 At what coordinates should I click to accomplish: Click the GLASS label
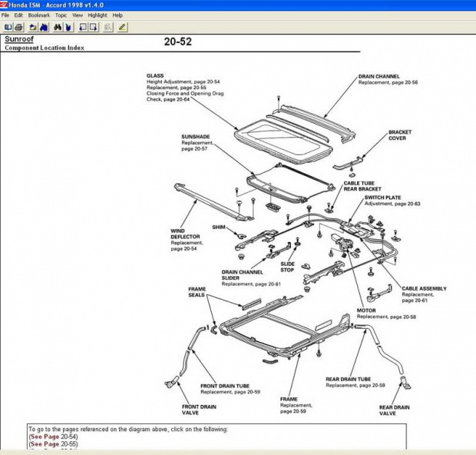(155, 75)
